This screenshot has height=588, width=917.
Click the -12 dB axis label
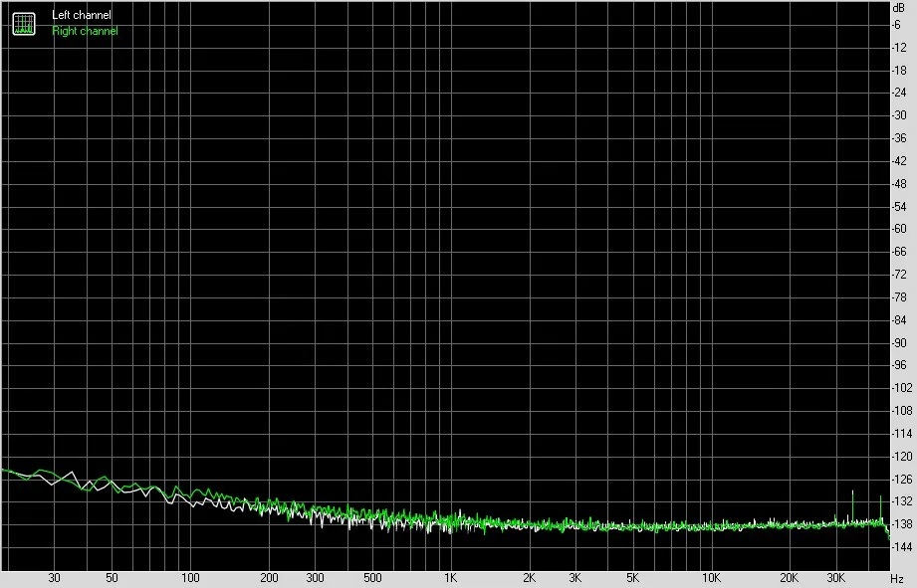(899, 48)
